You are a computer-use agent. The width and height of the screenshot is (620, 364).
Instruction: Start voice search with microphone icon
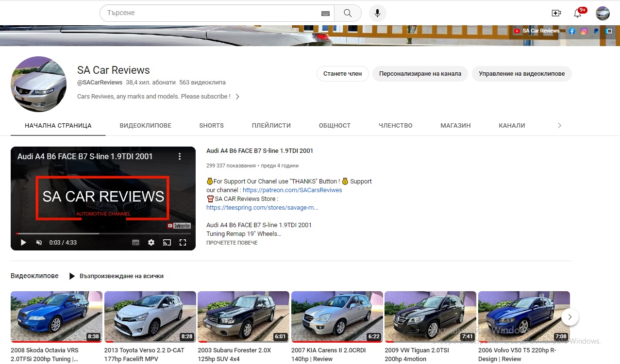(377, 13)
